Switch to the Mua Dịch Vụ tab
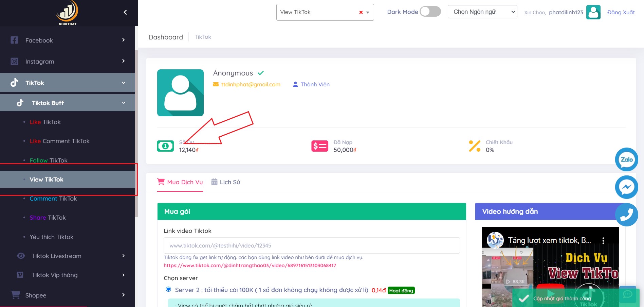This screenshot has height=307, width=644. click(x=180, y=182)
